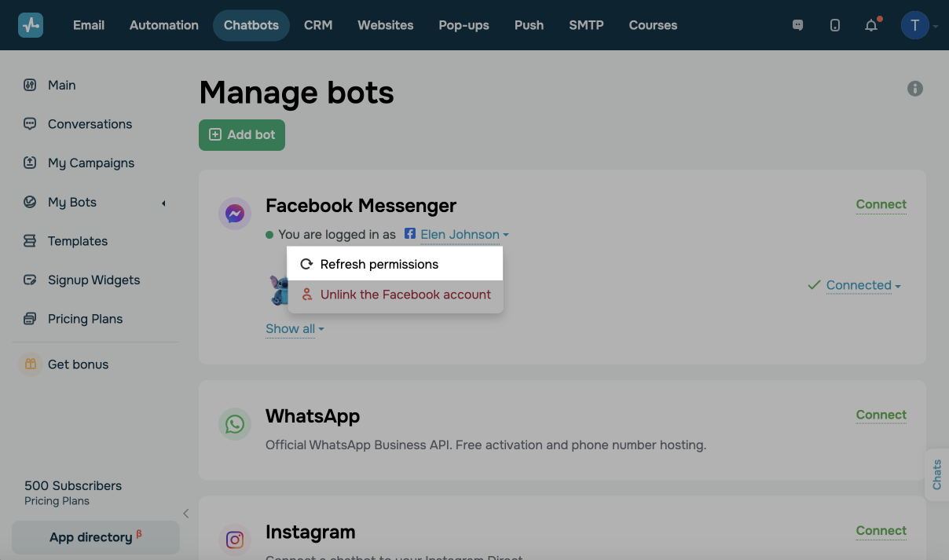
Task: Open the Chats side tab
Action: coord(936,475)
